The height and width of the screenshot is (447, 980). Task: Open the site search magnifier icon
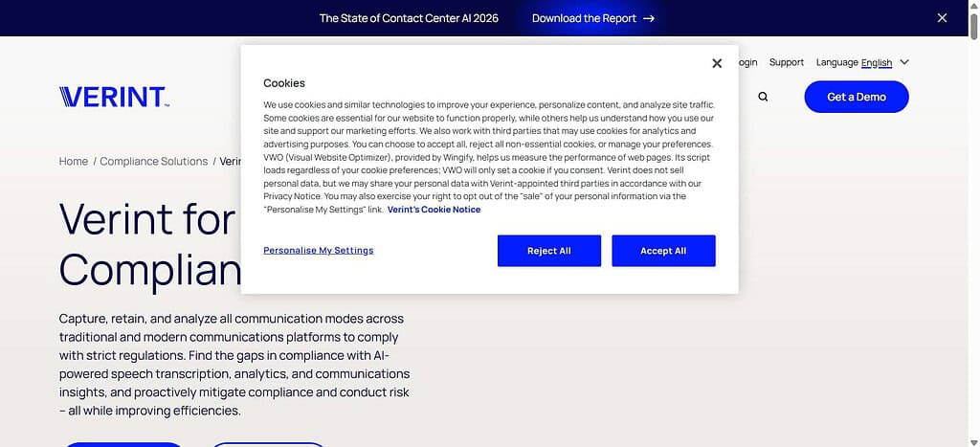[x=763, y=97]
